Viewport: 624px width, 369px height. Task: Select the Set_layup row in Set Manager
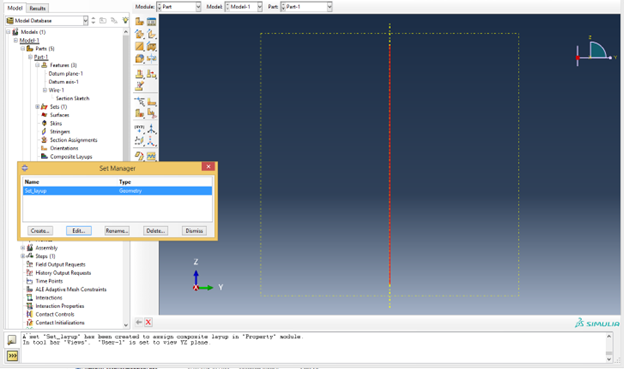[117, 191]
